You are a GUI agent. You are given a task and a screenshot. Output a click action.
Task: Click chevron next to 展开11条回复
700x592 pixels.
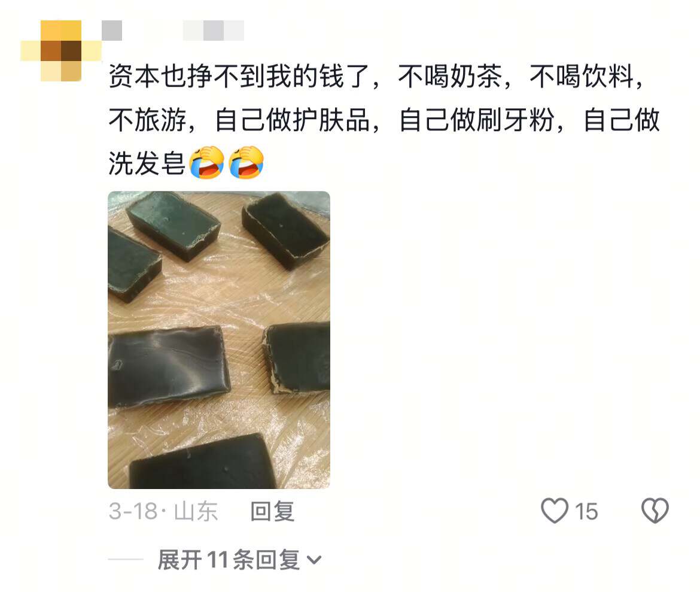[314, 560]
